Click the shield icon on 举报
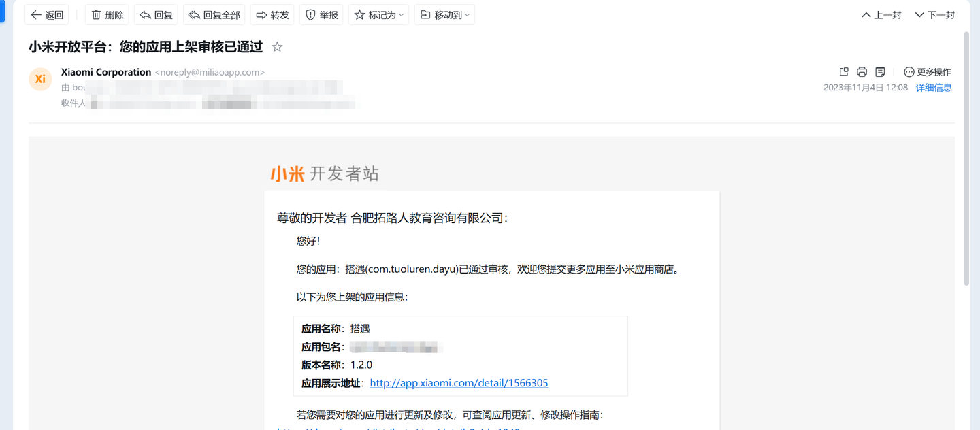This screenshot has width=980, height=430. click(x=311, y=15)
